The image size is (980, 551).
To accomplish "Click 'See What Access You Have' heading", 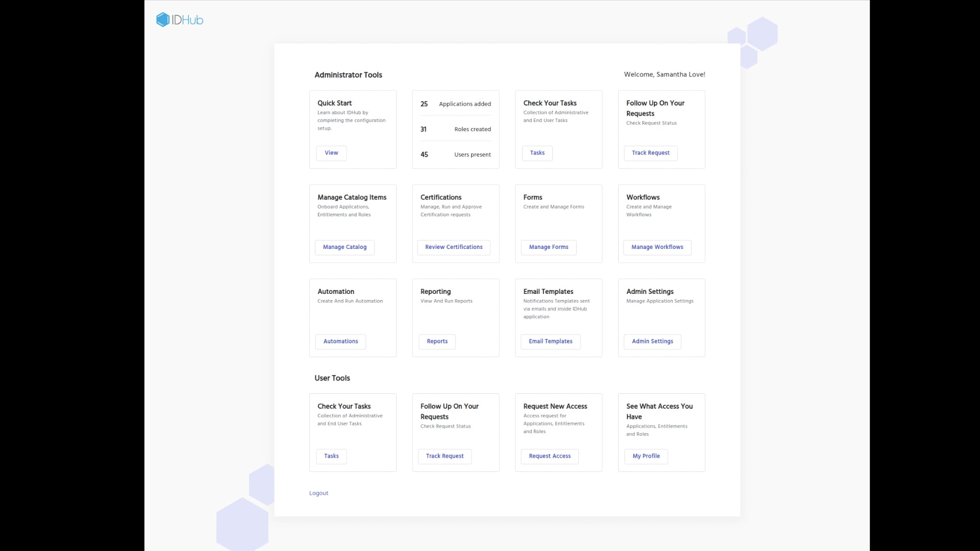I will pos(659,412).
